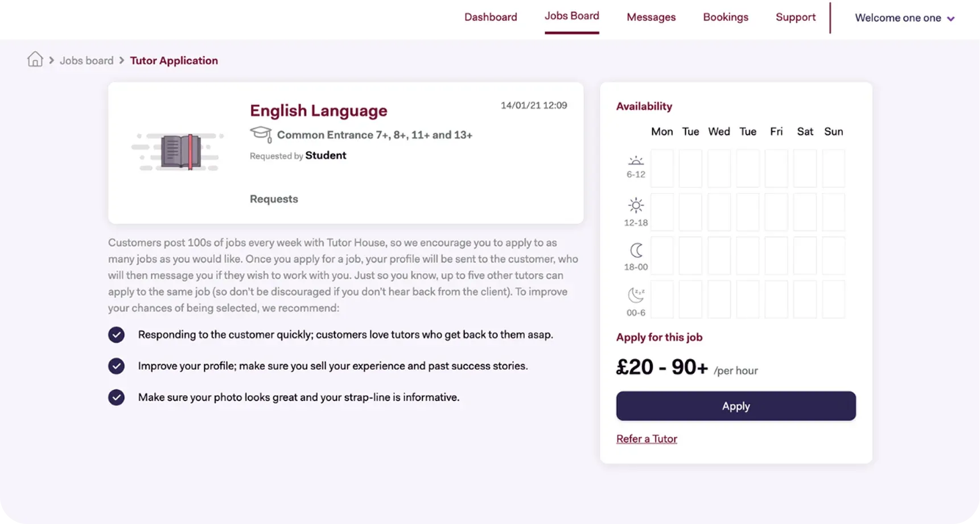Toggle Monday 6-12 availability slot
This screenshot has width=980, height=524.
click(x=662, y=168)
